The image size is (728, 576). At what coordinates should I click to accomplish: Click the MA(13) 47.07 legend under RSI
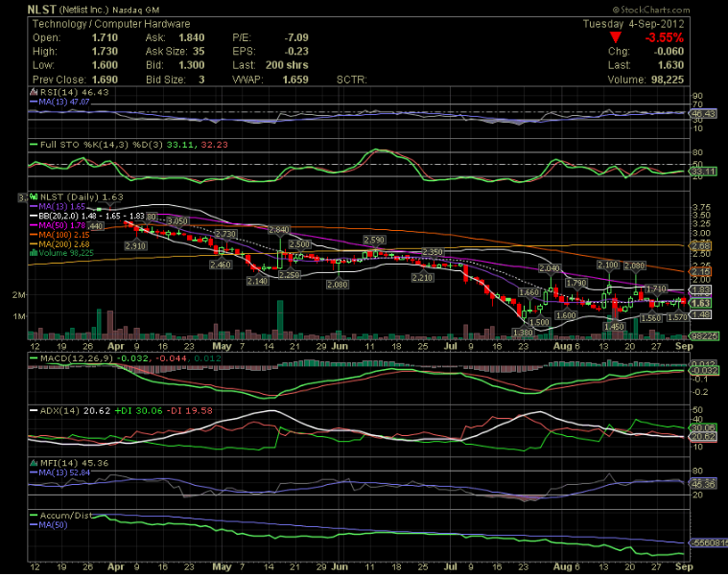[64, 102]
